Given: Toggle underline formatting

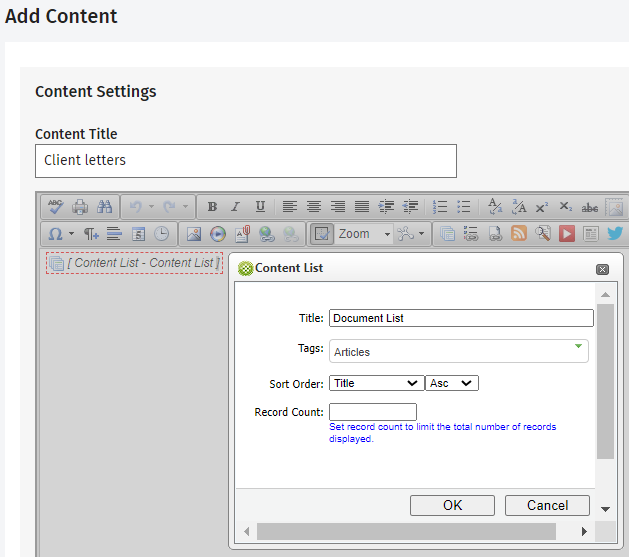Looking at the screenshot, I should click(x=260, y=207).
